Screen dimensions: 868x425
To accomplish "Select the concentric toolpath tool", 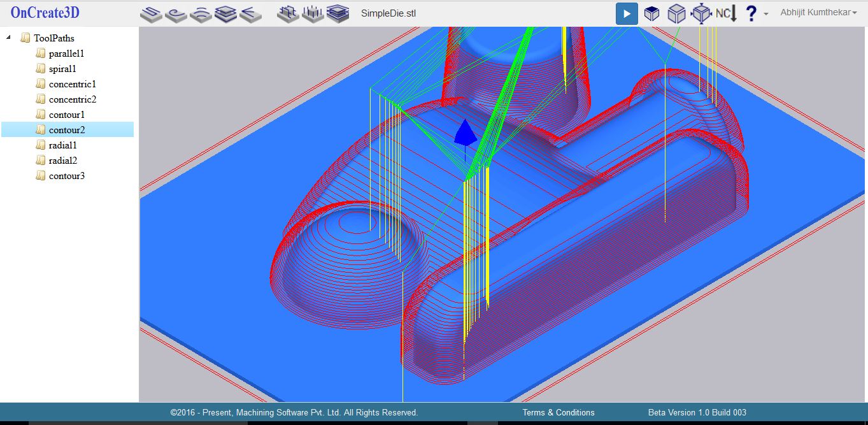I will point(201,13).
